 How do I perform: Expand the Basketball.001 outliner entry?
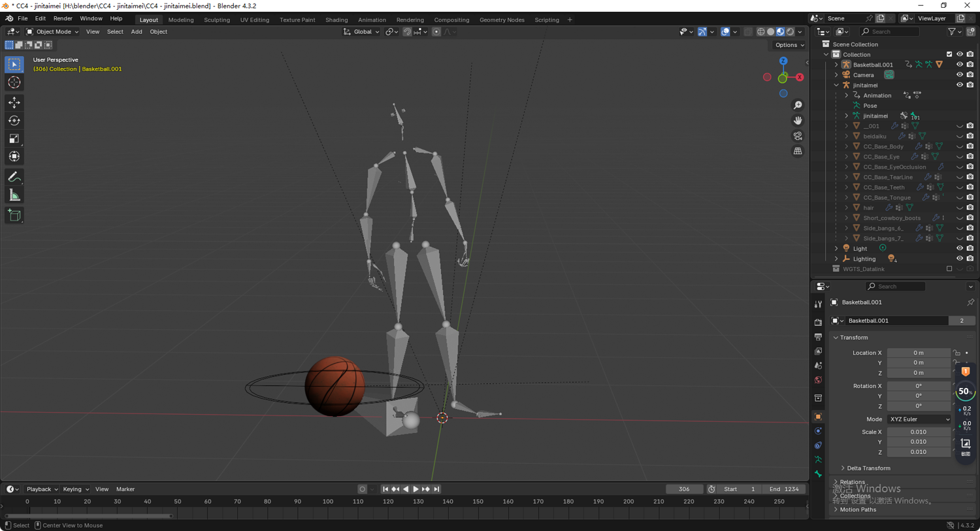pos(836,65)
